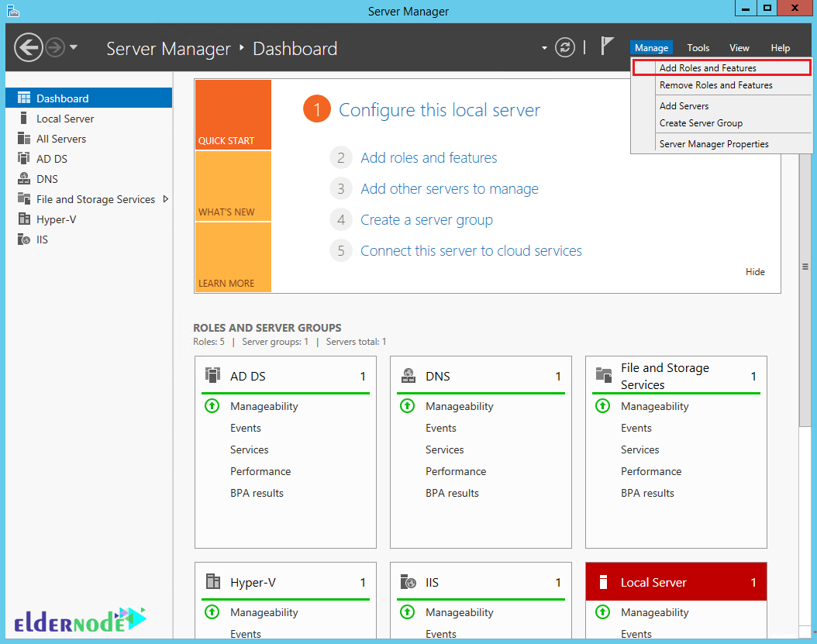Screen dimensions: 817x644
Task: Select the LEARN MORE tile
Action: (233, 257)
